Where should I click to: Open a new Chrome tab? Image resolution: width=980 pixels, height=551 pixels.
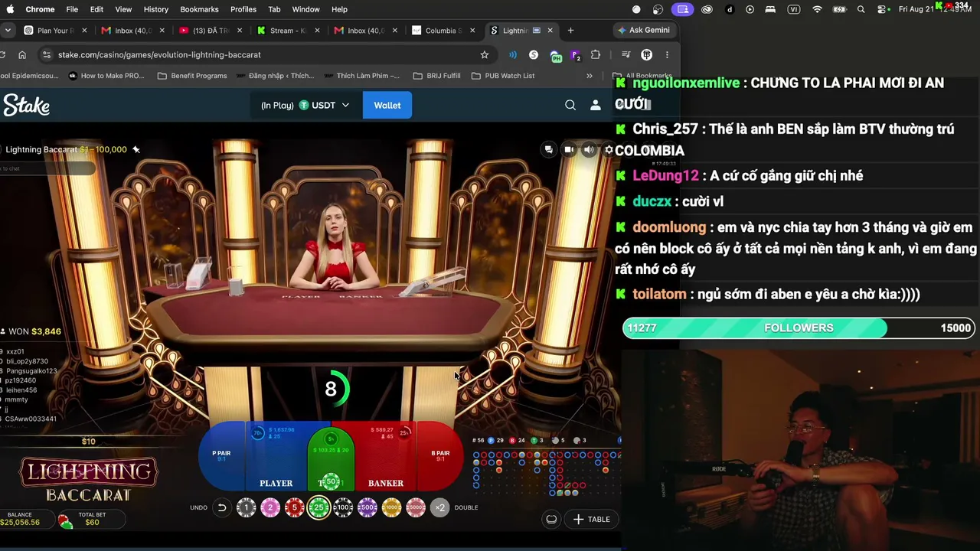(570, 31)
